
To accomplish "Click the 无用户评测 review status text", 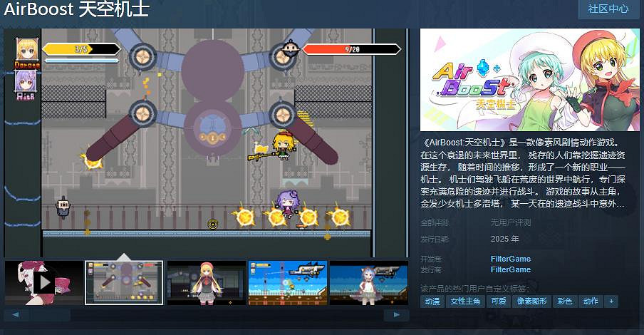I will point(511,222).
